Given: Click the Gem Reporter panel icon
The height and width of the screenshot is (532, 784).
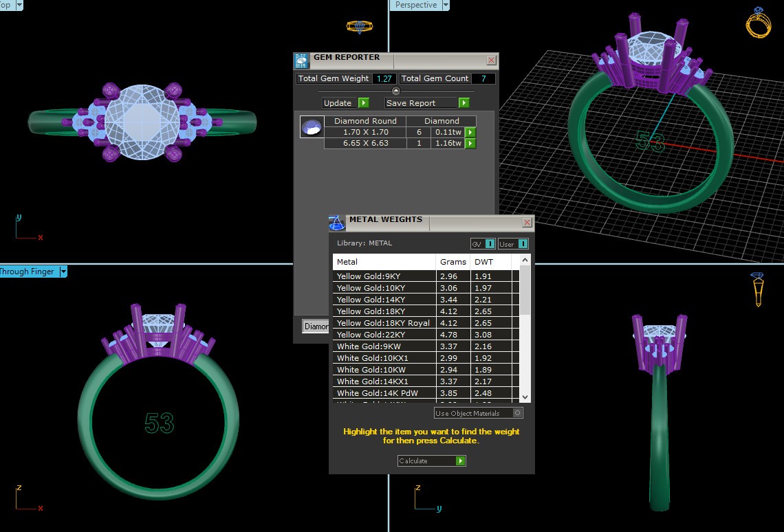Looking at the screenshot, I should 301,61.
